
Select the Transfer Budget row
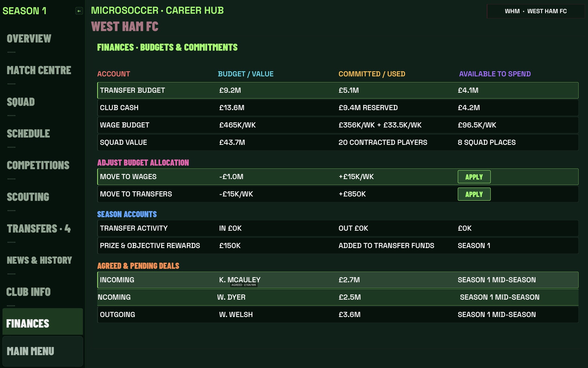tap(338, 90)
